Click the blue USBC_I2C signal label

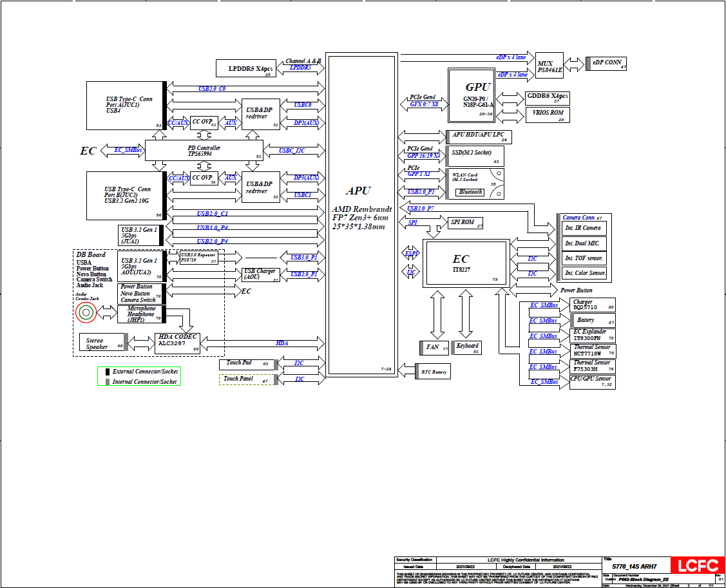click(292, 151)
